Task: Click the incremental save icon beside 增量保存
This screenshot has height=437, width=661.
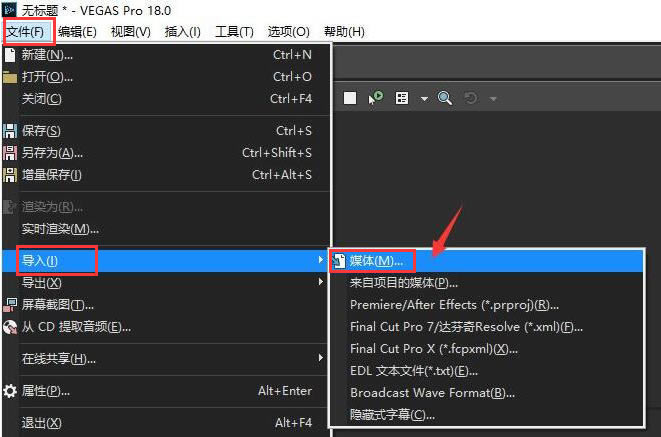Action: tap(10, 174)
